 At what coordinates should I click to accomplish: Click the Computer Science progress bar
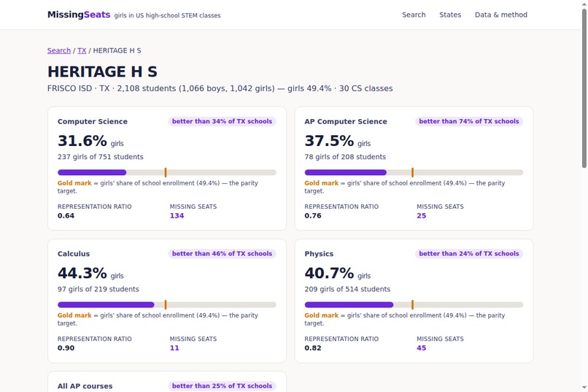coord(167,172)
